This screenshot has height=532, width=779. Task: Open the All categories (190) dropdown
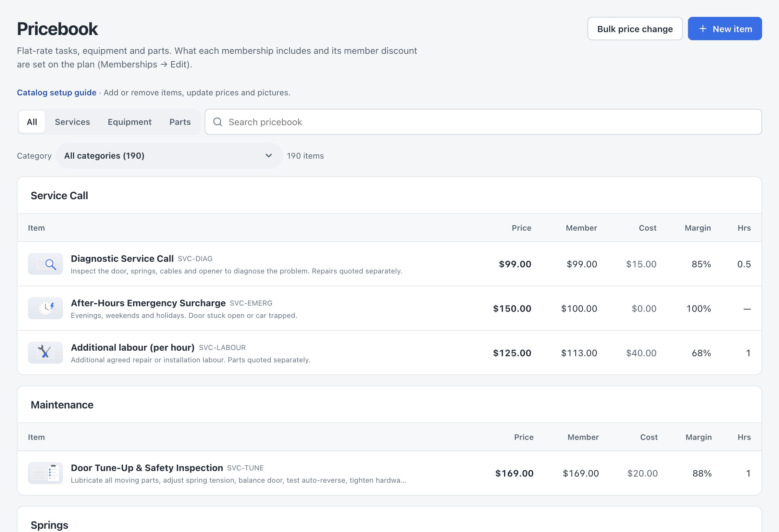pyautogui.click(x=169, y=155)
